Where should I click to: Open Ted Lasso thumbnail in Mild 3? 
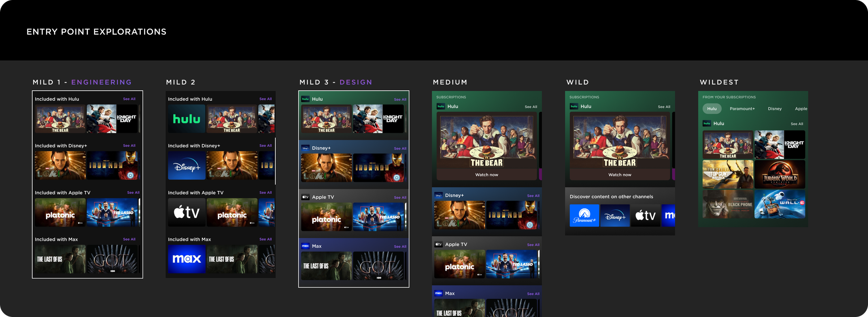[378, 217]
